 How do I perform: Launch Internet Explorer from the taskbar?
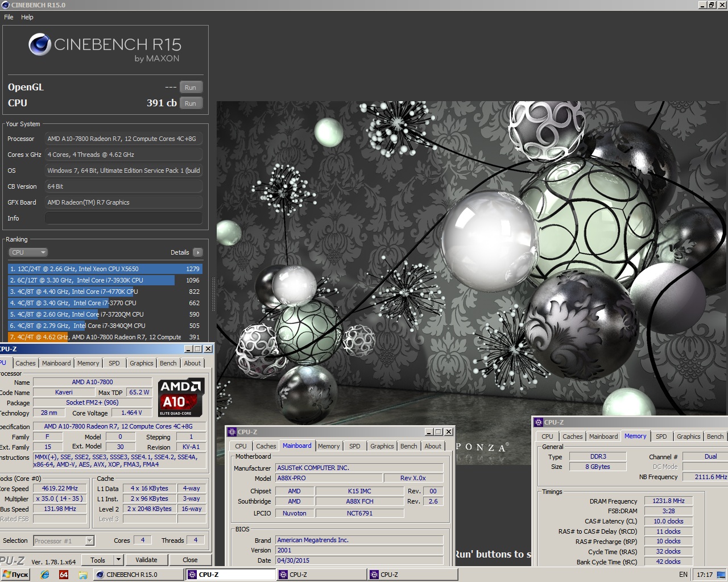click(x=45, y=575)
